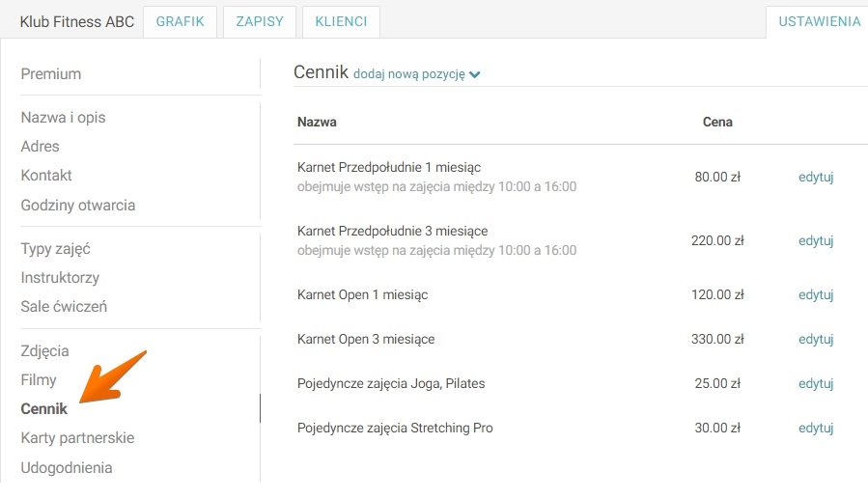Navigate to 'Sale ćwiczeń' section
868x499 pixels.
point(64,307)
